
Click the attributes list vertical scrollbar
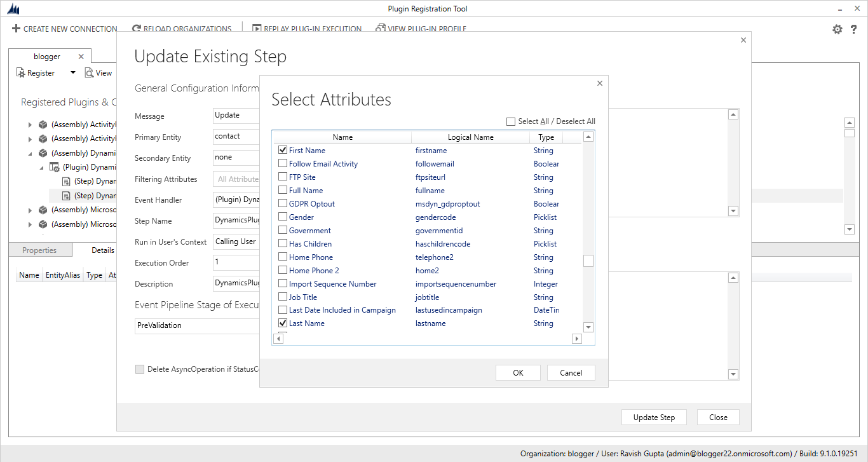(588, 261)
